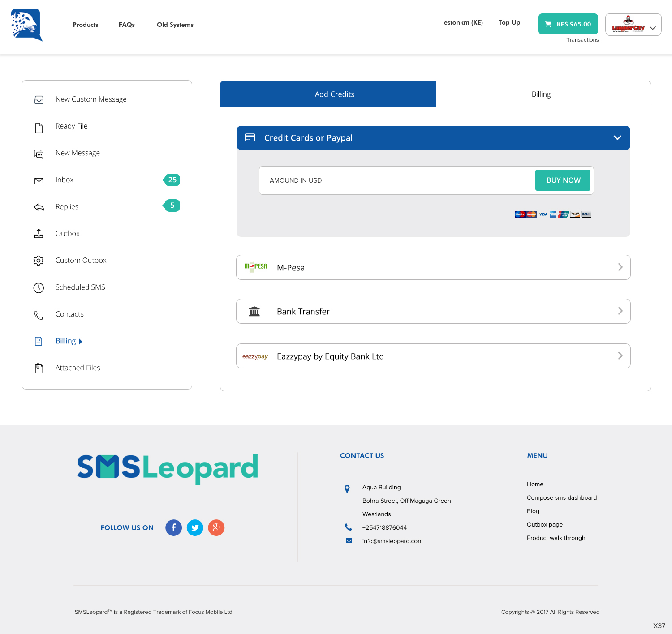The width and height of the screenshot is (672, 634).
Task: Click the phone icon in Contact Us
Action: pos(349,527)
